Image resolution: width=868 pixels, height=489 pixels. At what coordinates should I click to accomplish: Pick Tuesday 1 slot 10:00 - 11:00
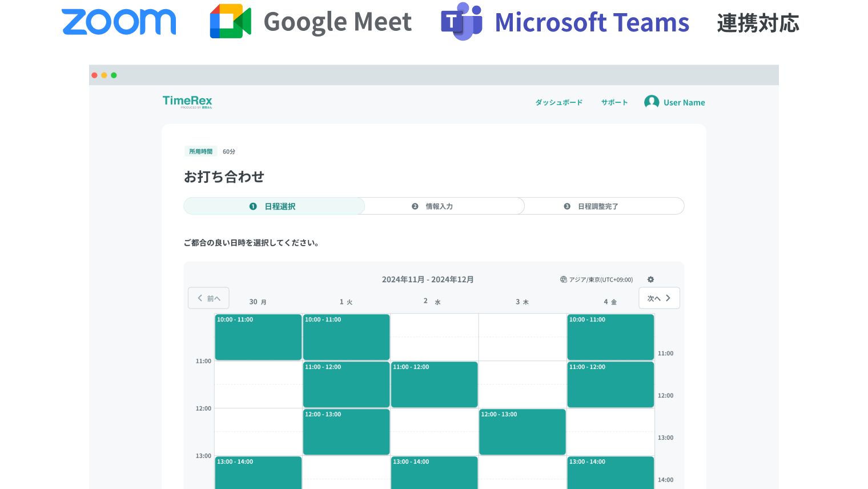pyautogui.click(x=346, y=337)
